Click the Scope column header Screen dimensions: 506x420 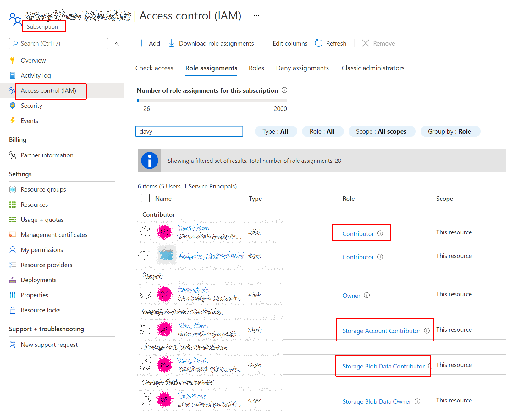pos(444,199)
